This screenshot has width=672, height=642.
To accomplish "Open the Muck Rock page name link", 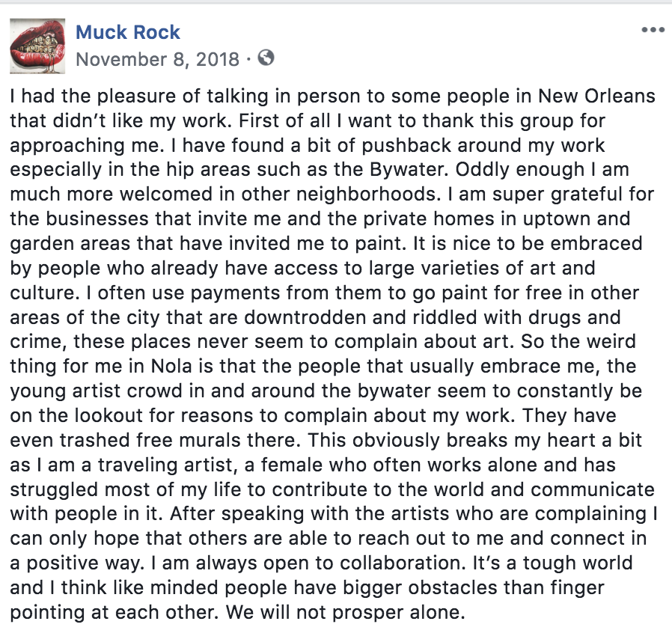I will tap(128, 32).
